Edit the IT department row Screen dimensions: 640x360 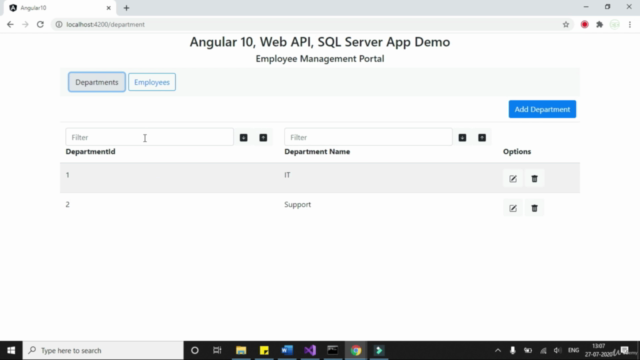(x=513, y=179)
